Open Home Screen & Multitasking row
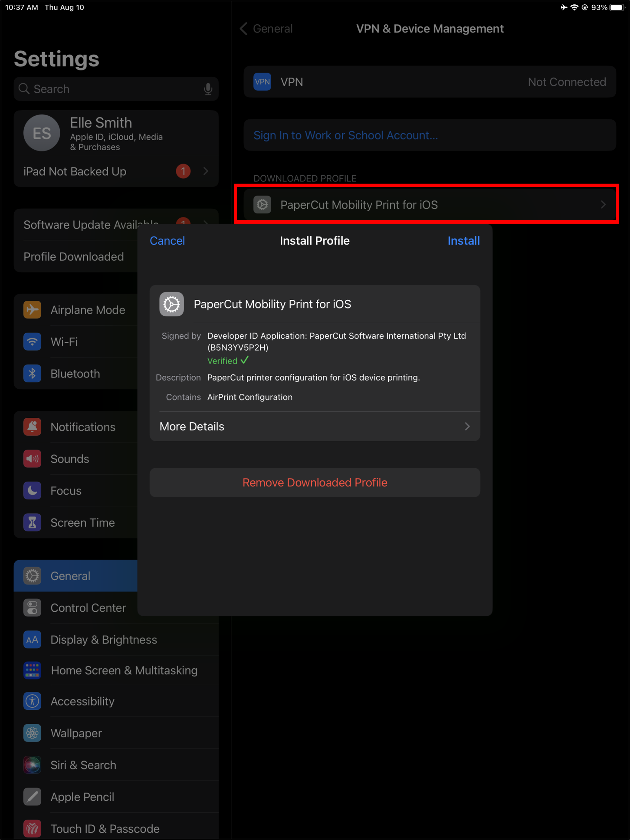Image resolution: width=630 pixels, height=840 pixels. click(x=116, y=670)
